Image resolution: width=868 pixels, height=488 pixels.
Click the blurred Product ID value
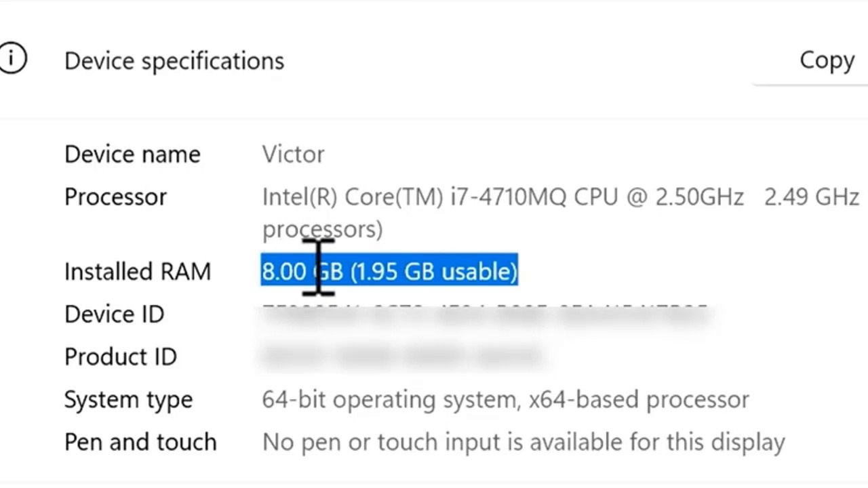pyautogui.click(x=401, y=356)
